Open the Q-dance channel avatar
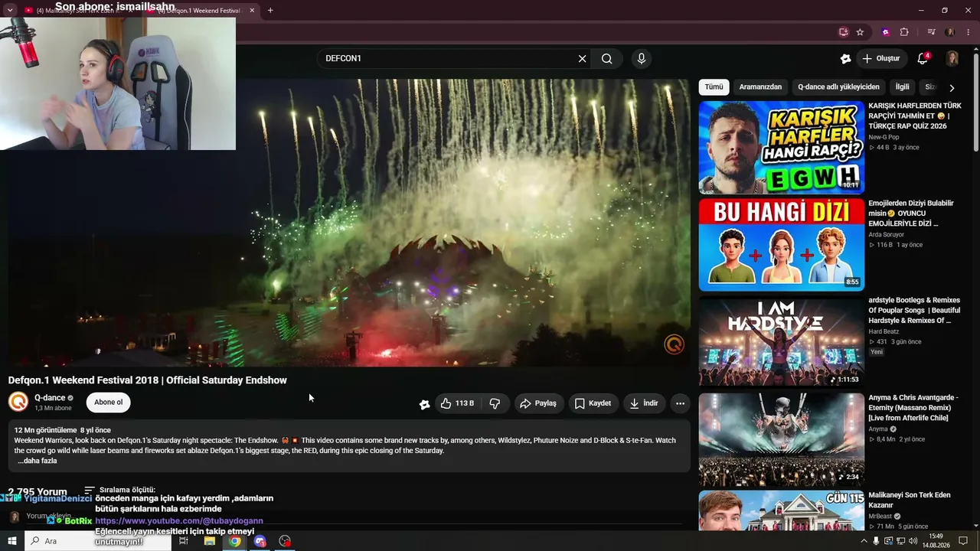980x551 pixels. click(18, 402)
